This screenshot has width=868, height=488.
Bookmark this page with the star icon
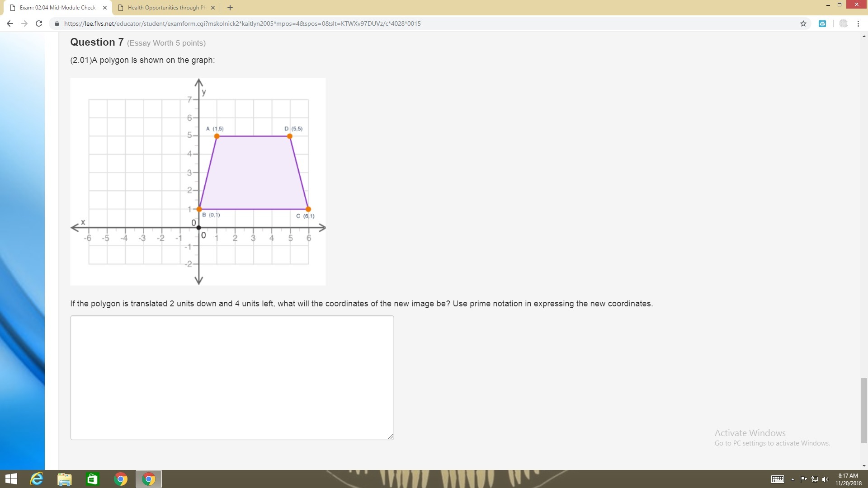pos(803,23)
